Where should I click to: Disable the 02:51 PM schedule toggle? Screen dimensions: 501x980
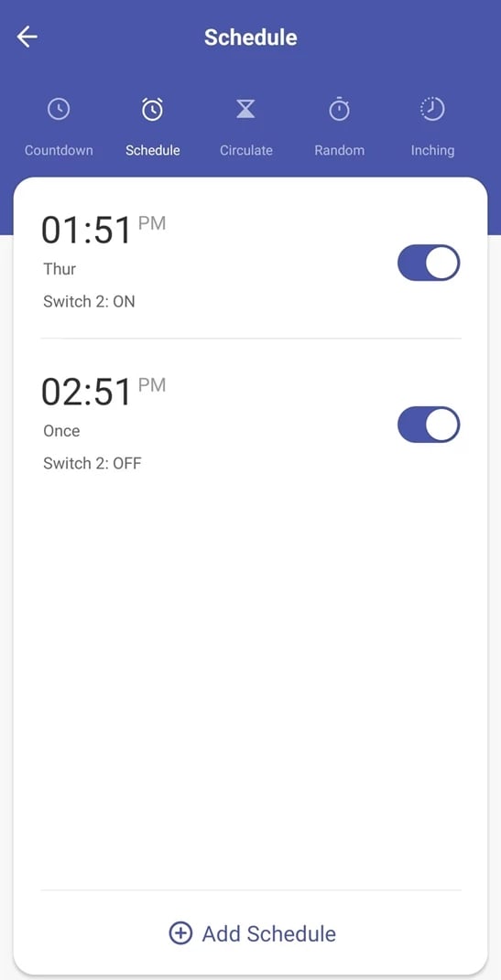coord(429,425)
